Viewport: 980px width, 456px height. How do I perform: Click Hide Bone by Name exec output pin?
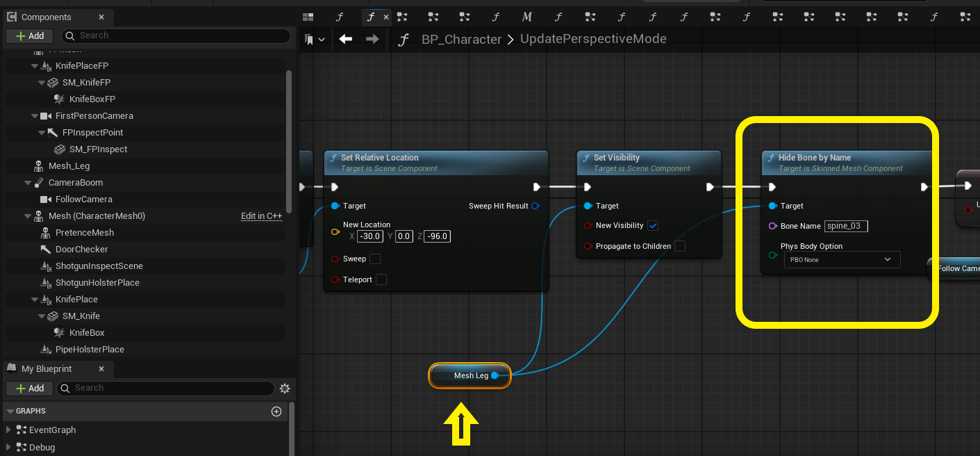click(924, 187)
